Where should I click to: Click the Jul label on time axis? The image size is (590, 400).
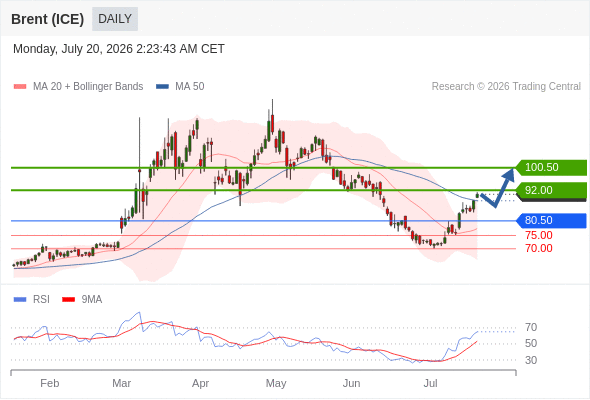coord(430,383)
